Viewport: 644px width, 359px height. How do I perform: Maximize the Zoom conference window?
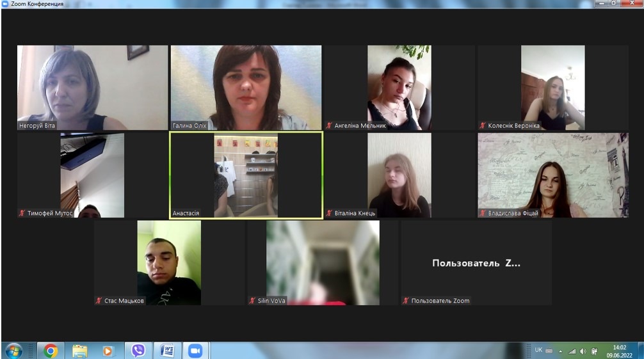[x=614, y=3]
